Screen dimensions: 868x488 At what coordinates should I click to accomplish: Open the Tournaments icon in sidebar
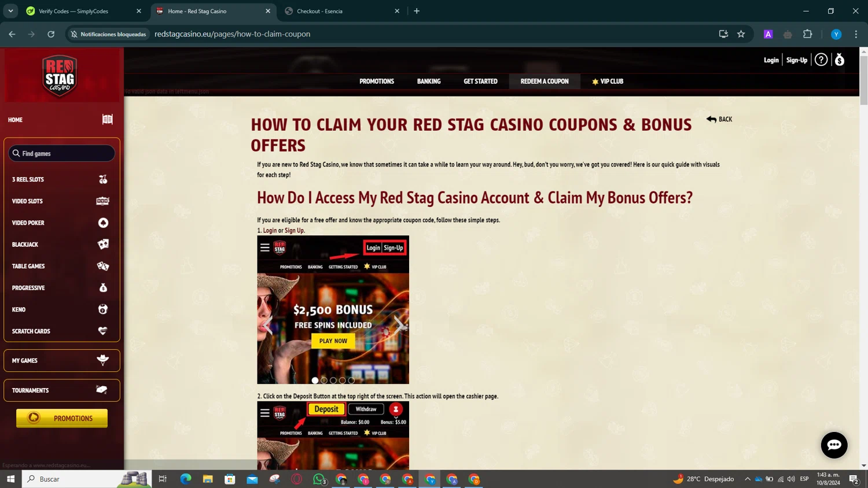[x=102, y=390]
